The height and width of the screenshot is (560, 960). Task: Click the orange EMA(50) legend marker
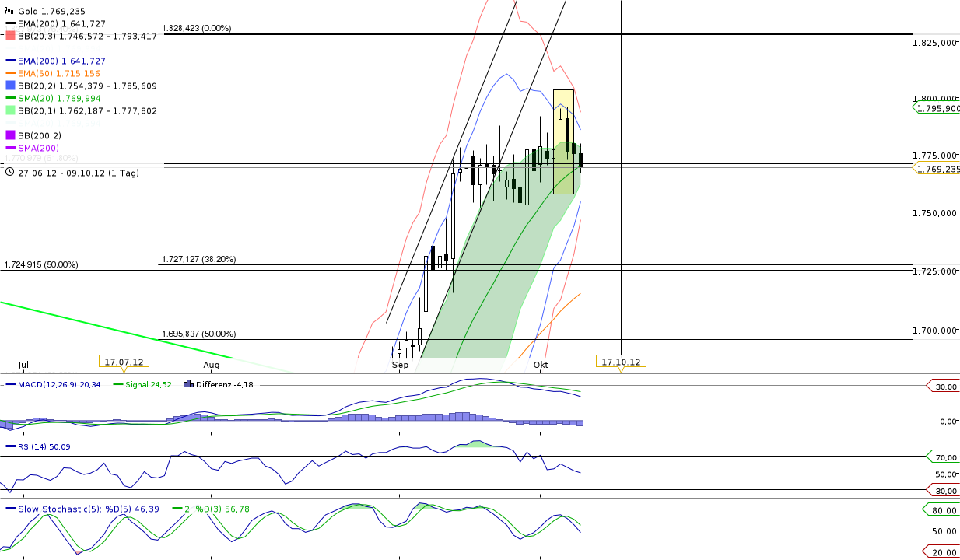9,73
